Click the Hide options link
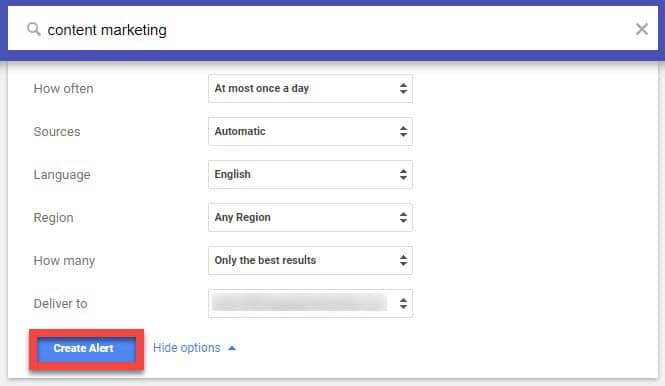 point(187,348)
